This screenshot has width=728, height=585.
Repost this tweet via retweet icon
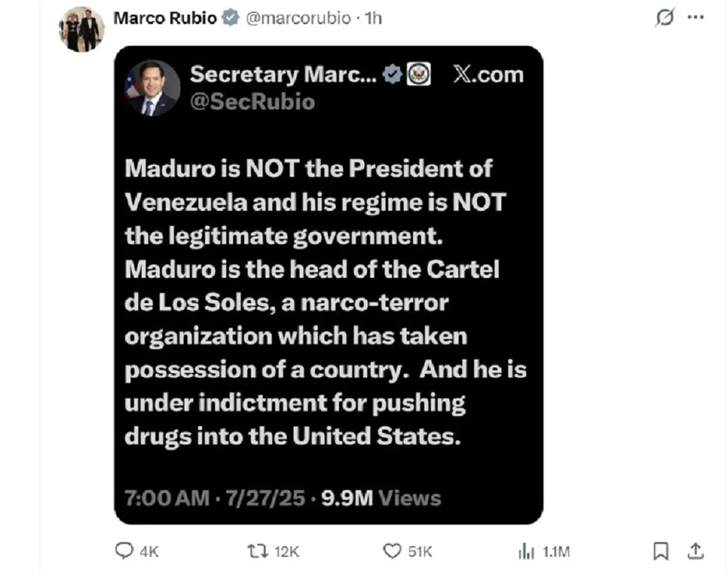click(x=257, y=551)
